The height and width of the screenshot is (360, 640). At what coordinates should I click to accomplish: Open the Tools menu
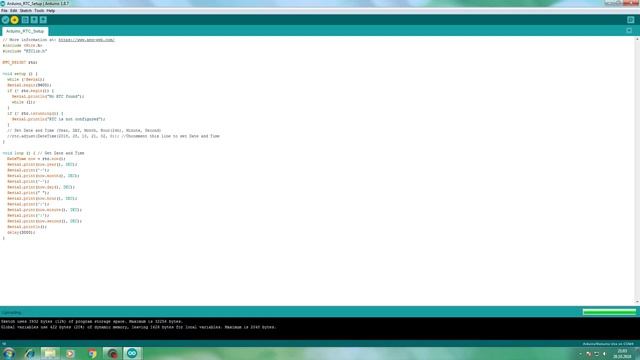point(39,11)
